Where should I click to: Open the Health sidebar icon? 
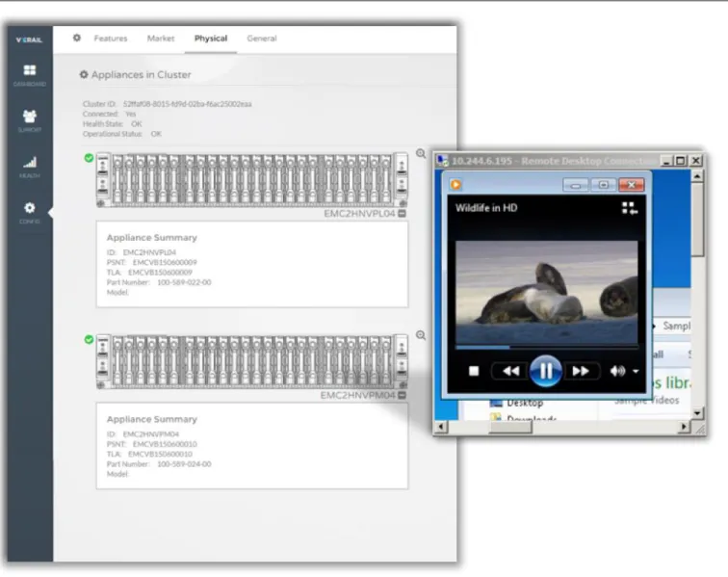click(30, 167)
